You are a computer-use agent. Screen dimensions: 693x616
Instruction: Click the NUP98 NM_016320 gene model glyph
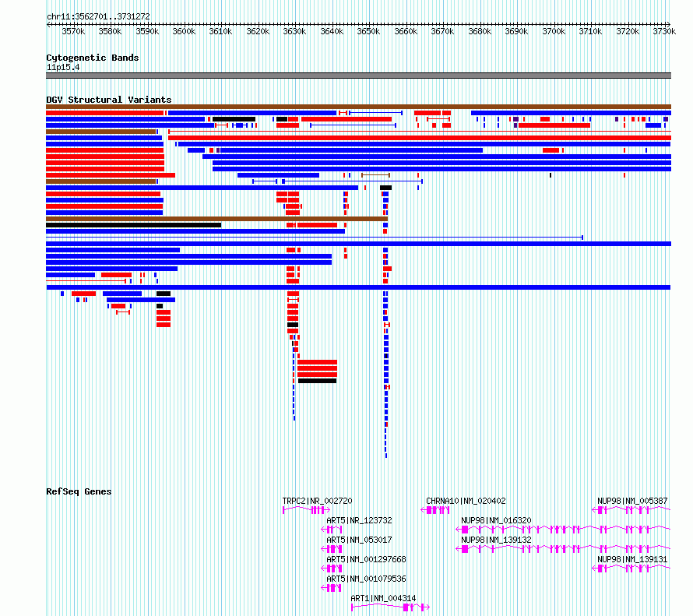click(563, 530)
